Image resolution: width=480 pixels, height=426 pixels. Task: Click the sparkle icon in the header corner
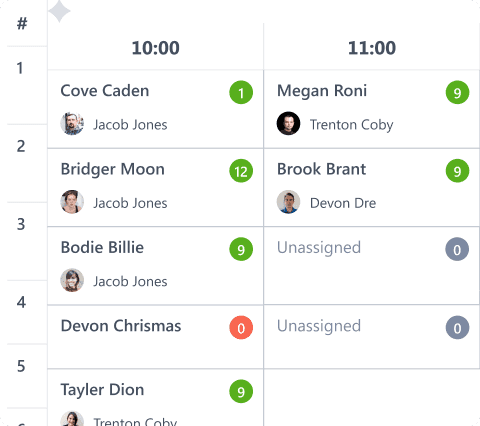click(59, 11)
